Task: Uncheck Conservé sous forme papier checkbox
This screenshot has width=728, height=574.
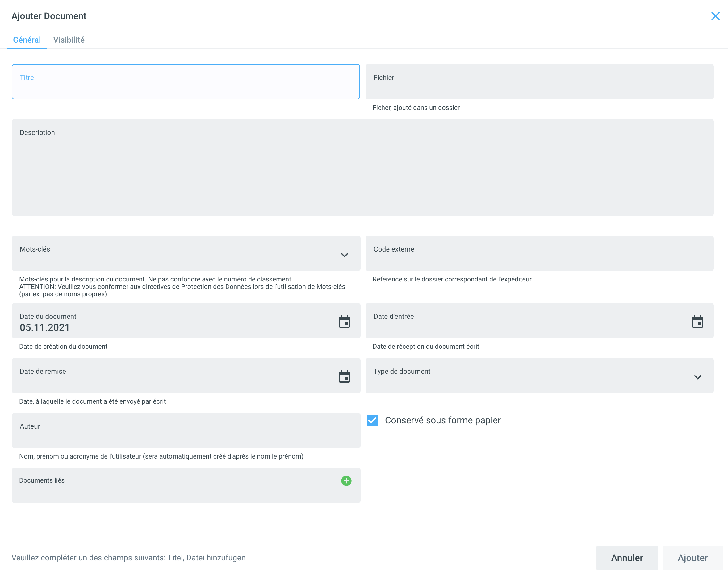Action: (x=372, y=420)
